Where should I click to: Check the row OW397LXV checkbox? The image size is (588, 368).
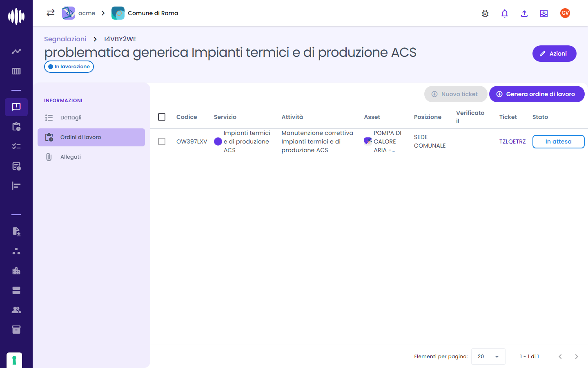[162, 141]
